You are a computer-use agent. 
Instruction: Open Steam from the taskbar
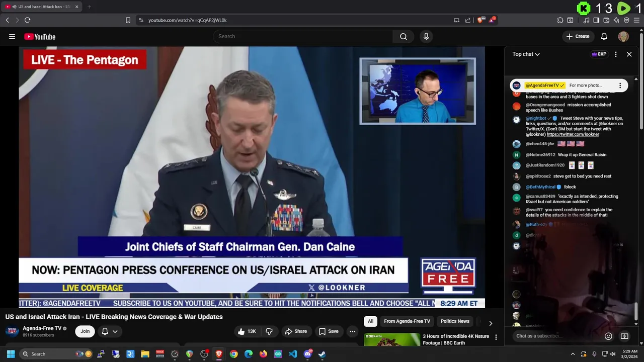point(322,354)
